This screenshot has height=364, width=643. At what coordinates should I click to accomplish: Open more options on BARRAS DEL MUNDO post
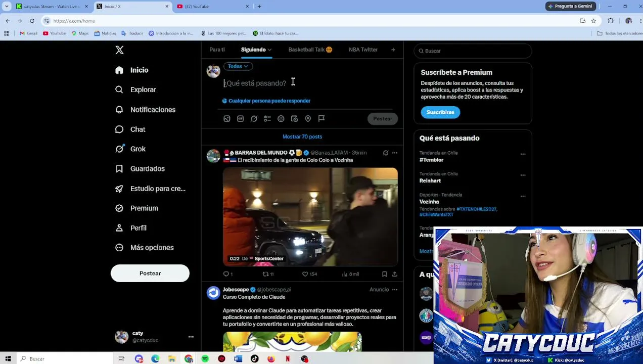coord(395,153)
